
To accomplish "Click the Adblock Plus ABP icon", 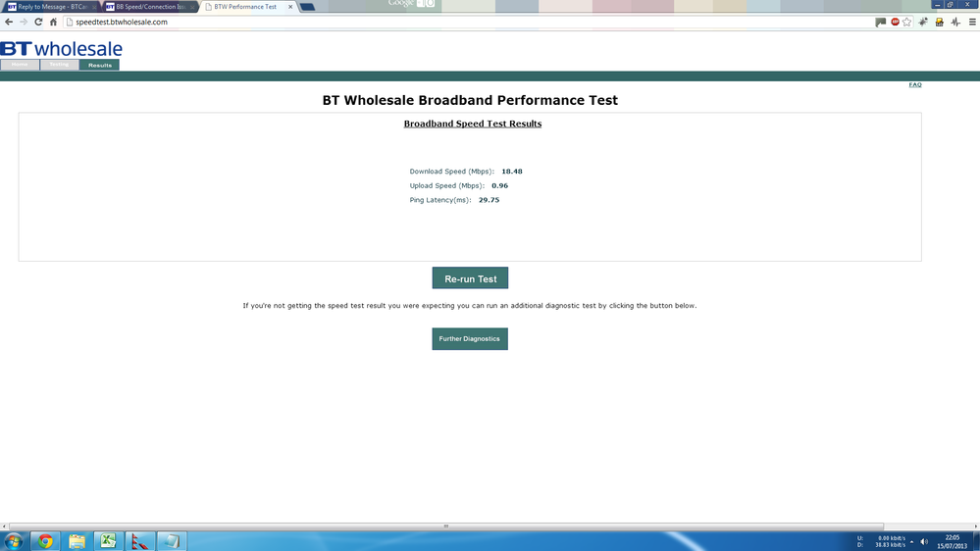I will (895, 22).
